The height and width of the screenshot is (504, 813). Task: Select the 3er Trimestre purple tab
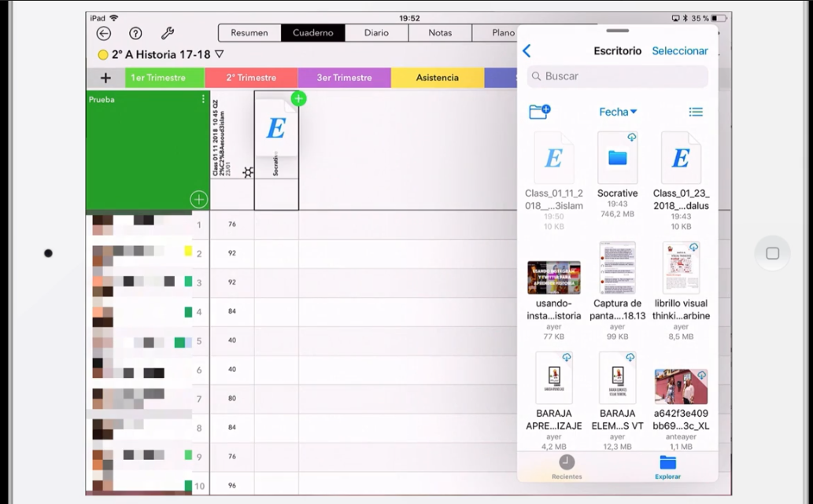coord(344,78)
